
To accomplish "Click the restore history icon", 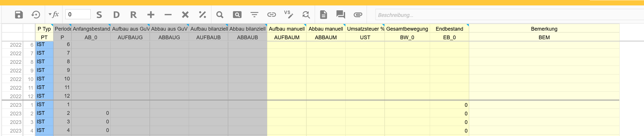I will tap(36, 15).
